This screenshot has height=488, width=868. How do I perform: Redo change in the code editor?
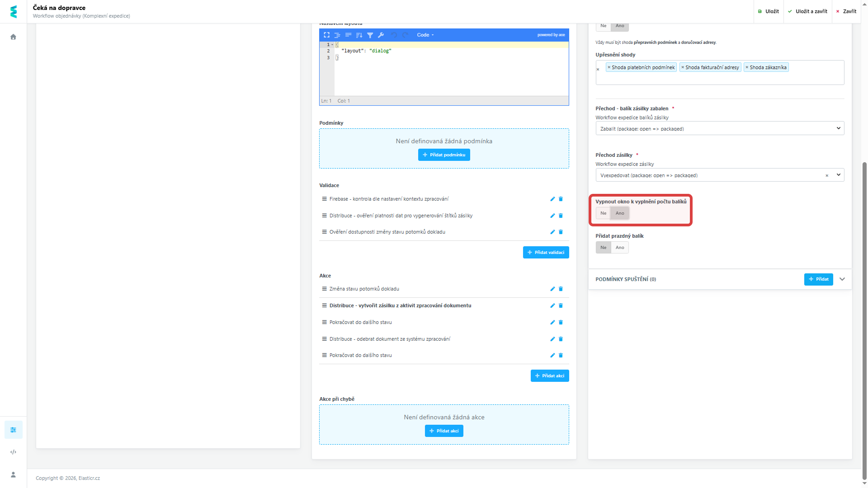pos(404,35)
